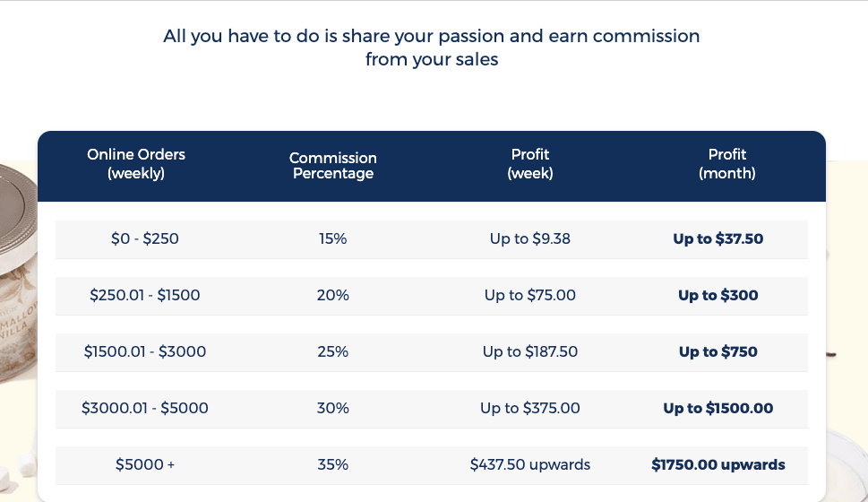868x502 pixels.
Task: Click the Commission Percentage column header
Action: point(333,166)
